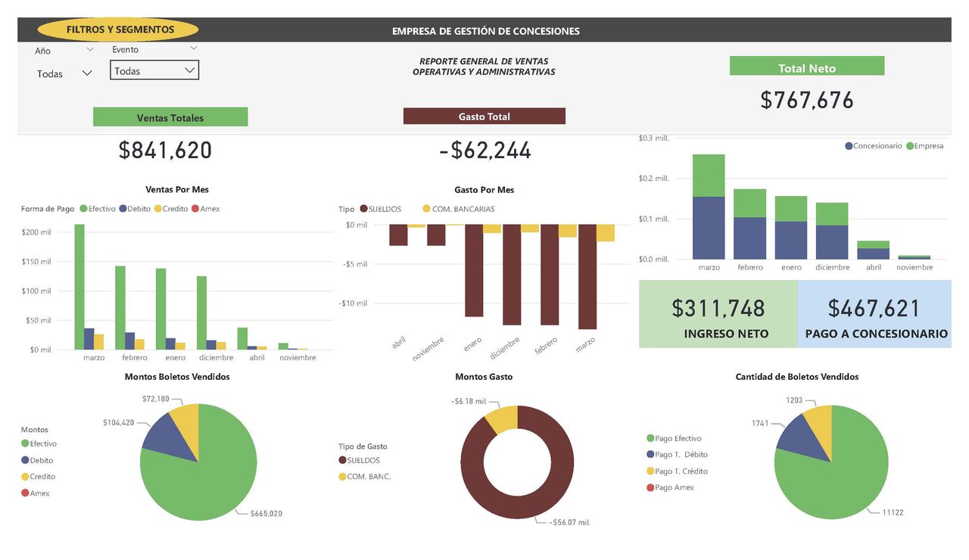This screenshot has height=560, width=969.
Task: Click the Pago T. Débito legend dot
Action: pos(650,455)
